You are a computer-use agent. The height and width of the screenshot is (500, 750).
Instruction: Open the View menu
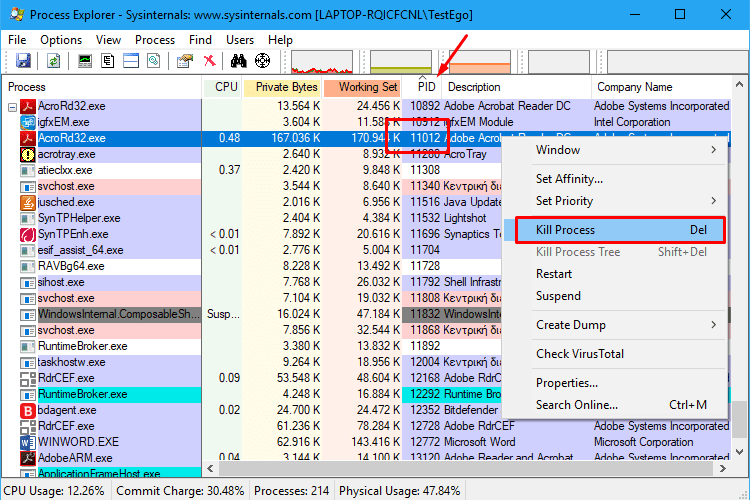(108, 40)
